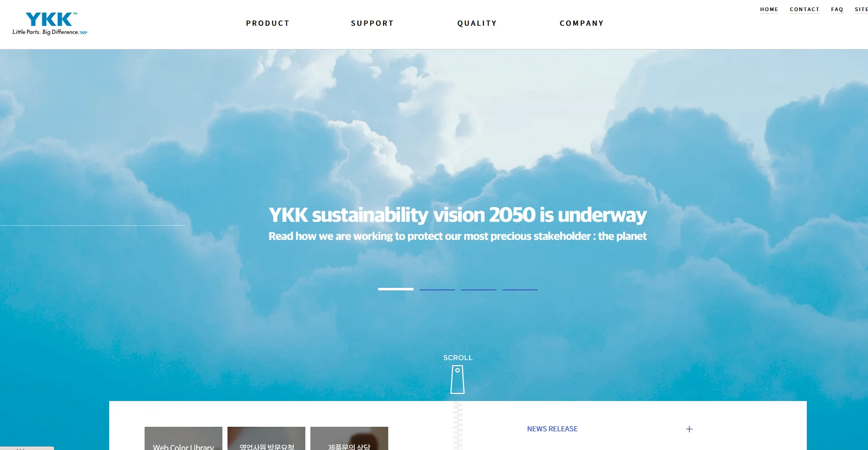
Task: Open the 제품문의 상담 thumbnail
Action: [x=349, y=438]
